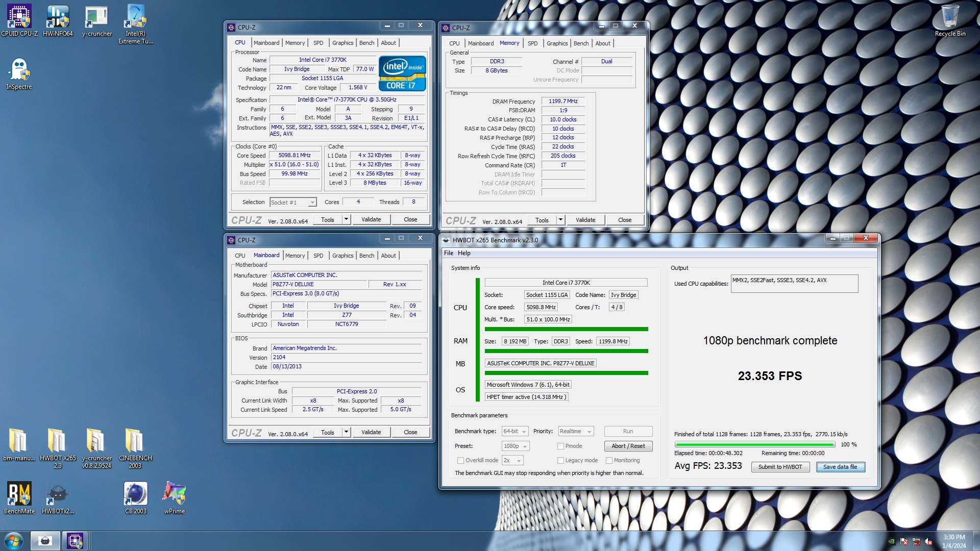The width and height of the screenshot is (980, 551).
Task: Open the bm-manu... folder on desktop
Action: click(x=19, y=445)
